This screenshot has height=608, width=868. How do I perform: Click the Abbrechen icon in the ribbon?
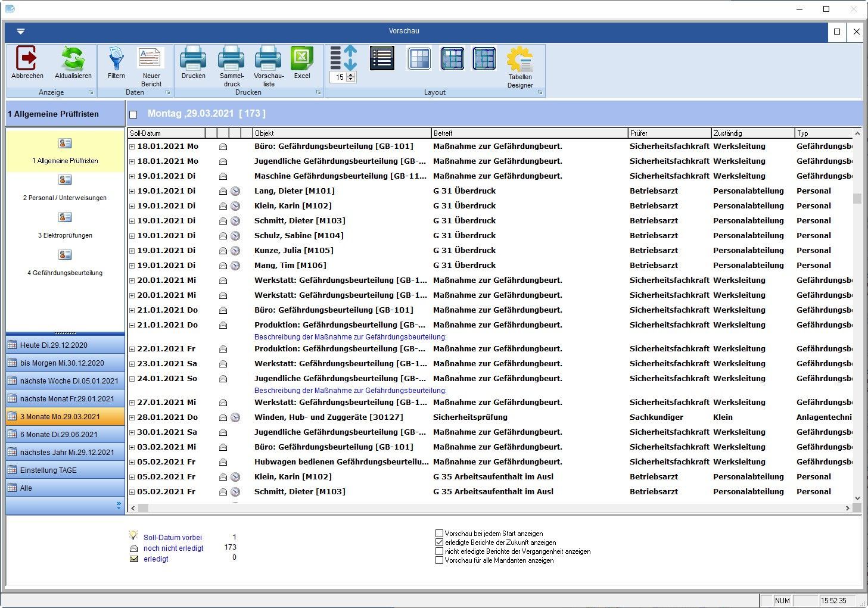27,60
